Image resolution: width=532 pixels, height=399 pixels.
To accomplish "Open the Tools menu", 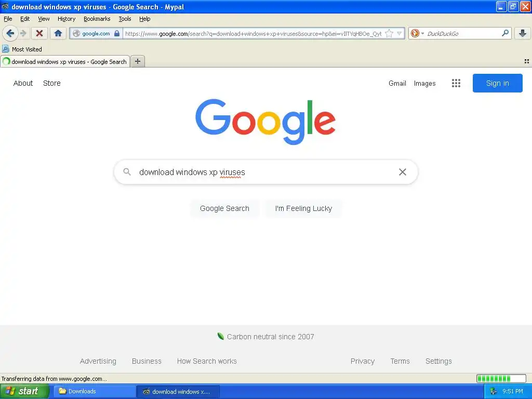I will (125, 19).
